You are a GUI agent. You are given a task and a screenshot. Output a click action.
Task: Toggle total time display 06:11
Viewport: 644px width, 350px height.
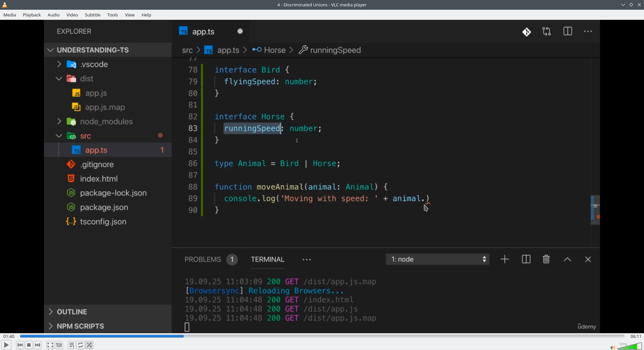click(636, 336)
